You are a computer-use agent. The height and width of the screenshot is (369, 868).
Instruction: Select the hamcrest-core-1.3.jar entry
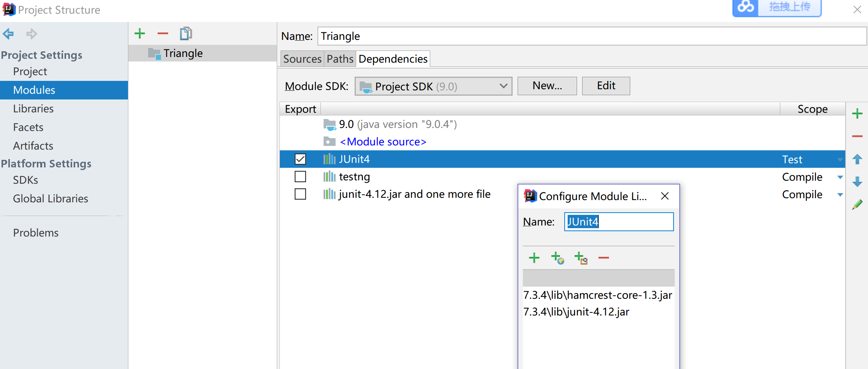coord(598,295)
